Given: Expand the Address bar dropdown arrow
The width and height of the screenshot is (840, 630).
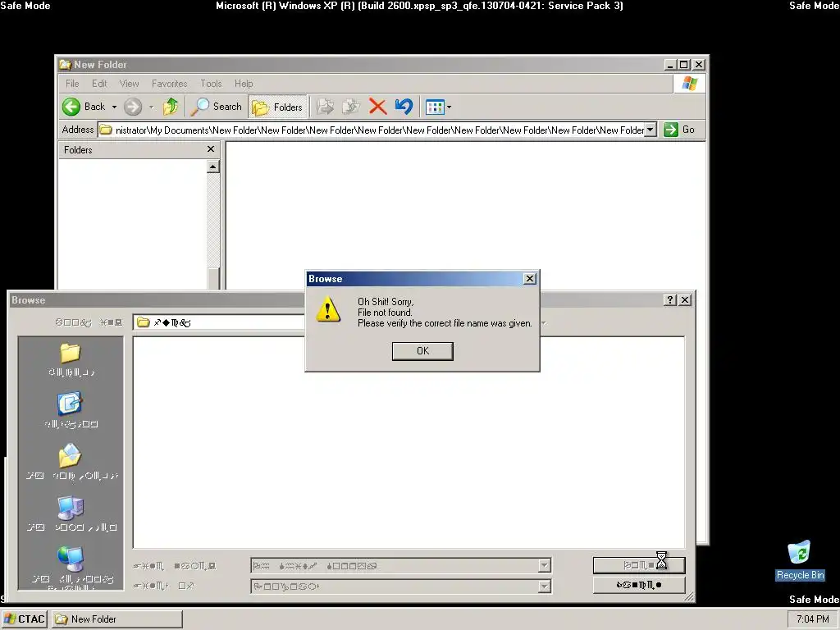Looking at the screenshot, I should pyautogui.click(x=651, y=130).
